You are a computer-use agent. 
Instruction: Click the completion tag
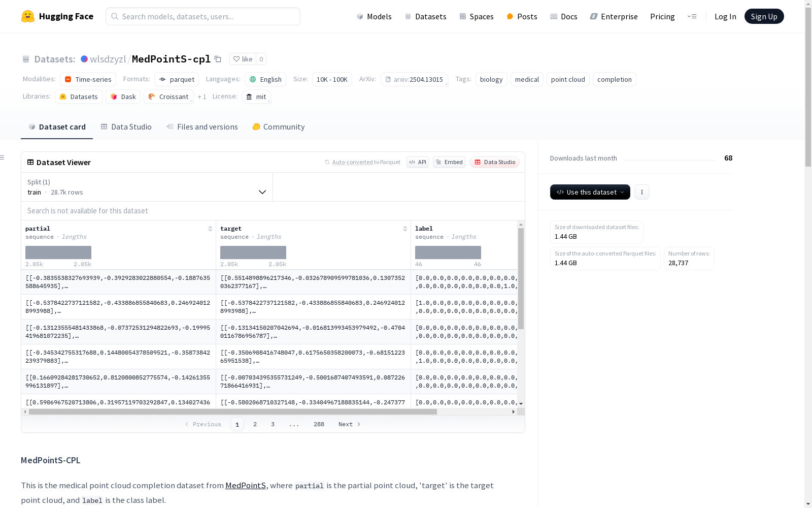point(615,79)
